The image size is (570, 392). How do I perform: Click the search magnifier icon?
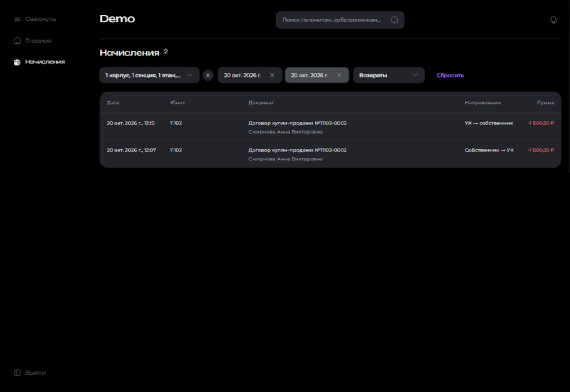click(x=394, y=20)
